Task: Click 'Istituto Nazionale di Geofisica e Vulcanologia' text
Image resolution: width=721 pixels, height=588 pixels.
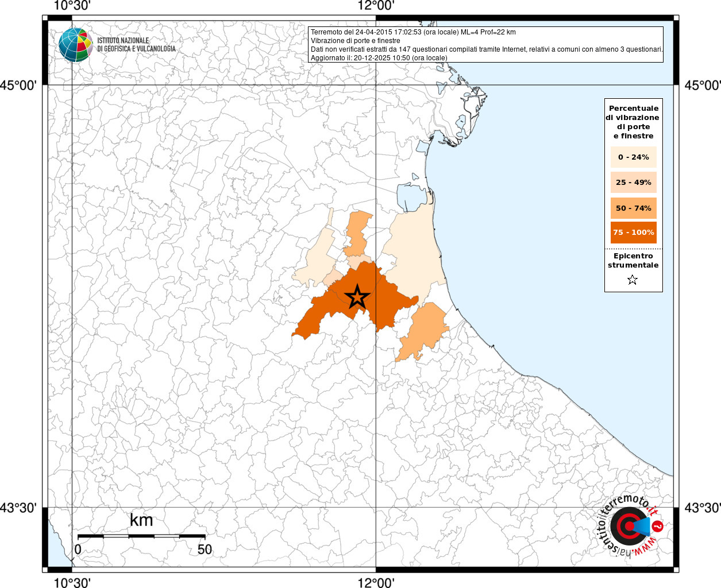Action: point(136,45)
